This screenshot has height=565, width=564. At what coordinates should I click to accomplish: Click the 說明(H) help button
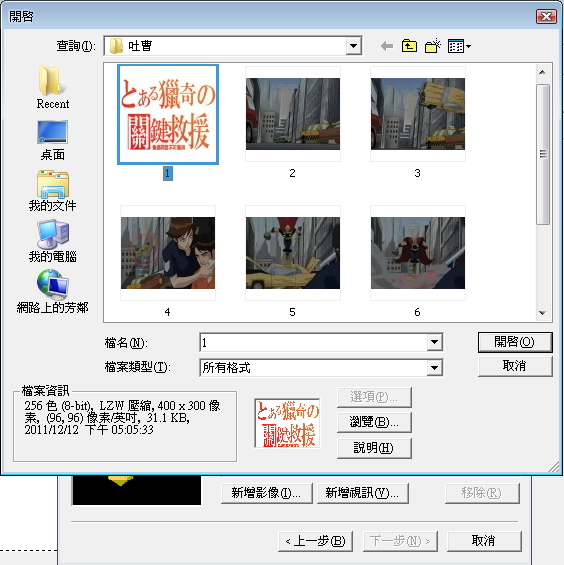tap(374, 448)
